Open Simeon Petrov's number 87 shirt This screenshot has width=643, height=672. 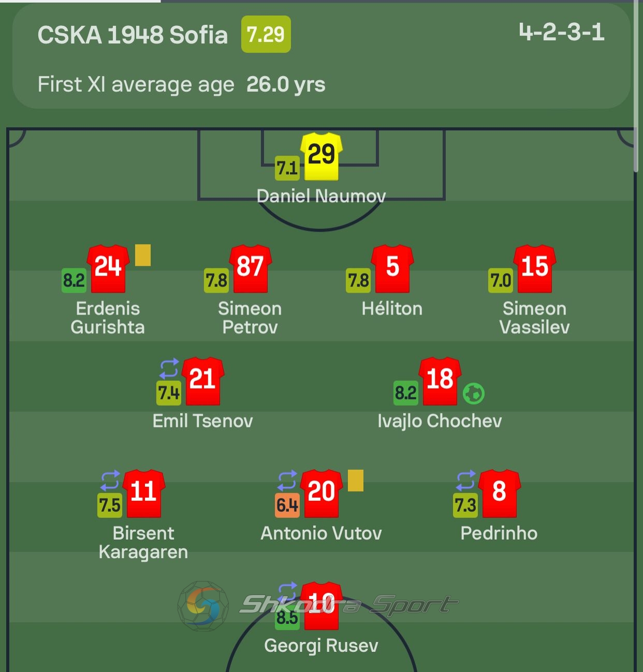pyautogui.click(x=251, y=268)
